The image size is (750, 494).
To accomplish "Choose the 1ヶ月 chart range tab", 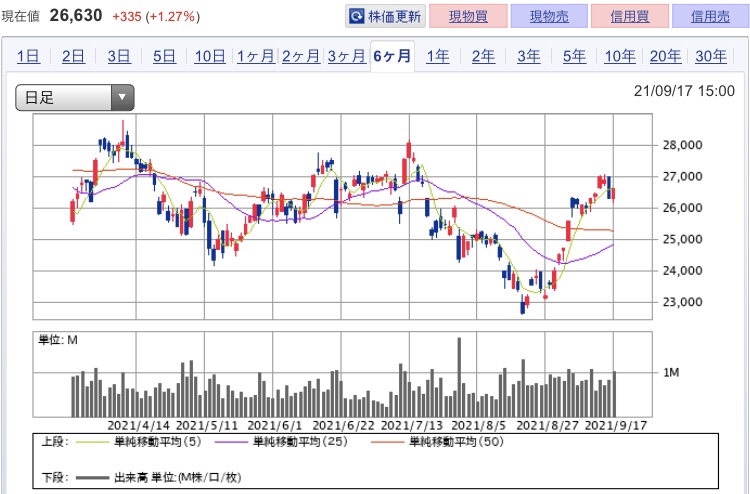I will pos(255,56).
